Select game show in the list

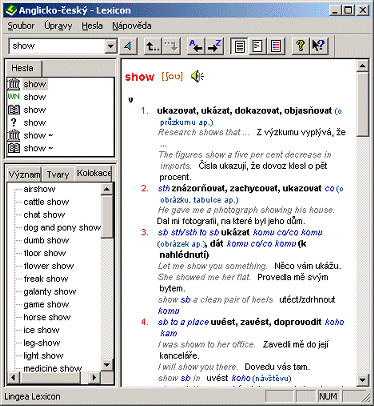click(x=46, y=304)
